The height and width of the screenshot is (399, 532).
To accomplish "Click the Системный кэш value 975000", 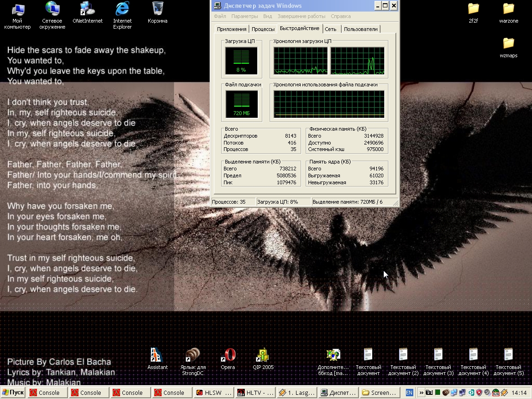I will click(x=375, y=149).
